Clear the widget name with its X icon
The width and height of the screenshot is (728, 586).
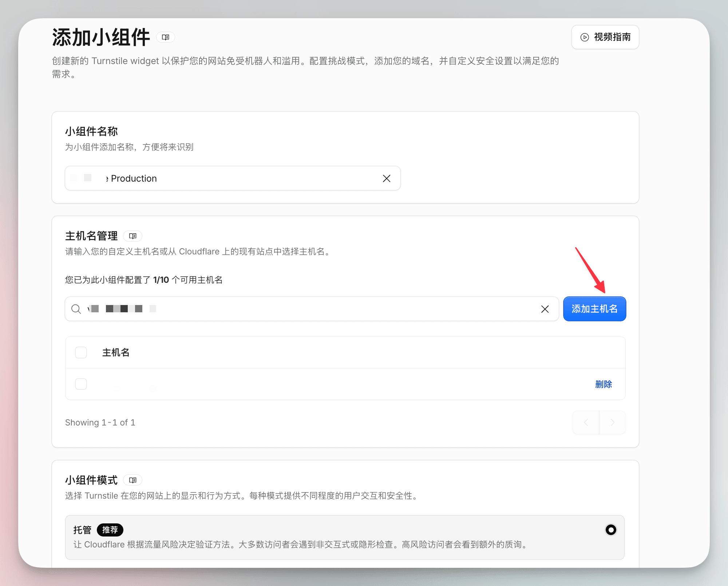point(387,178)
